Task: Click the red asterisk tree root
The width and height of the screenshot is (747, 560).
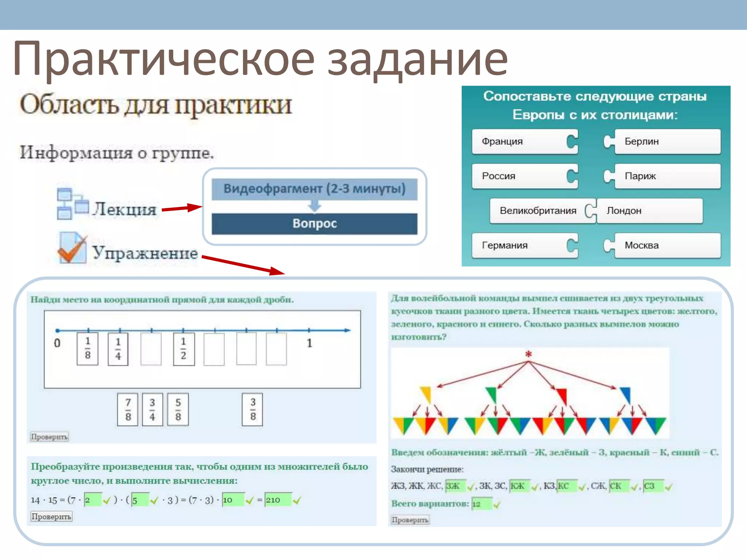Action: (x=528, y=354)
